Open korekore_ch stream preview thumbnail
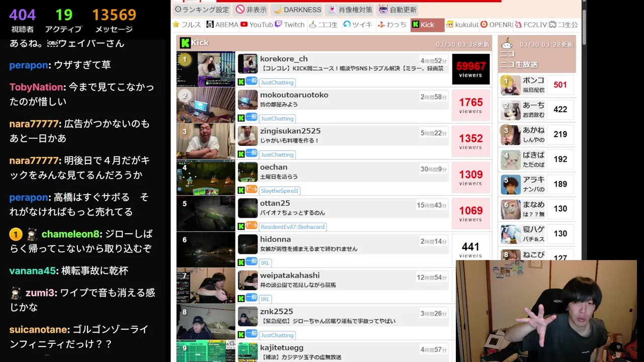Screen dimensions: 644x362 point(206,69)
